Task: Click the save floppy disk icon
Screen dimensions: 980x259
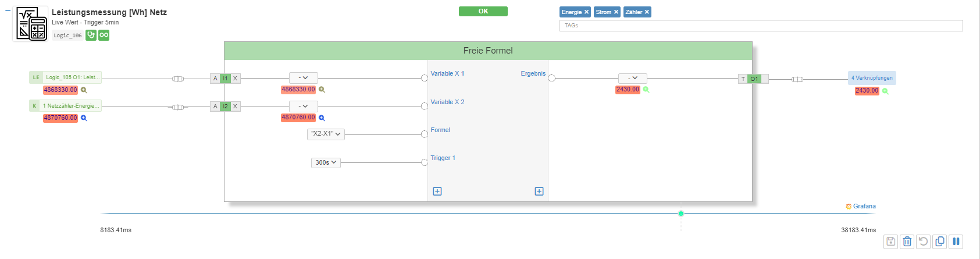Action: click(x=890, y=242)
